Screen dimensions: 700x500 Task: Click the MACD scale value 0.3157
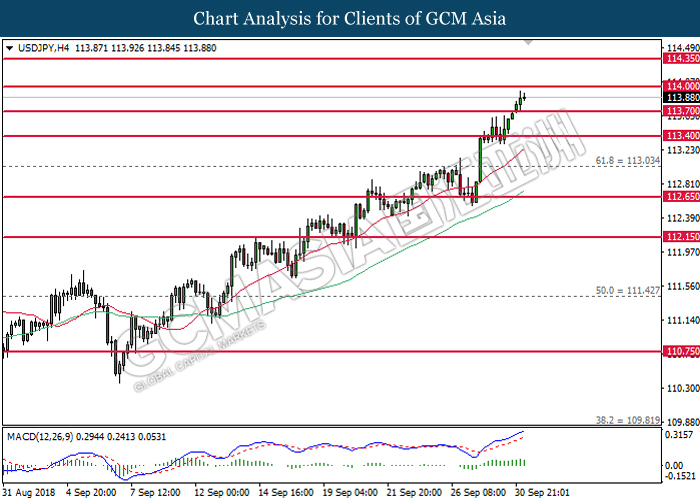coord(679,435)
